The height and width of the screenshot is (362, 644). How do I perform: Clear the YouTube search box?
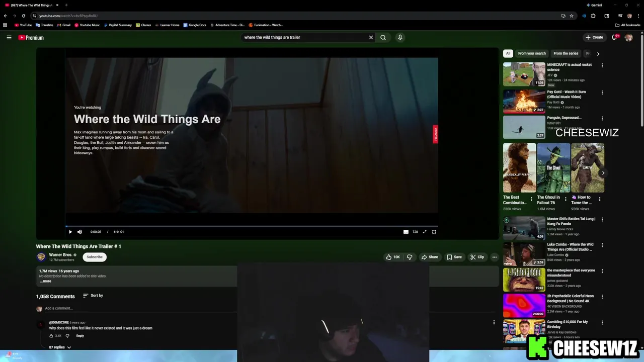(371, 37)
